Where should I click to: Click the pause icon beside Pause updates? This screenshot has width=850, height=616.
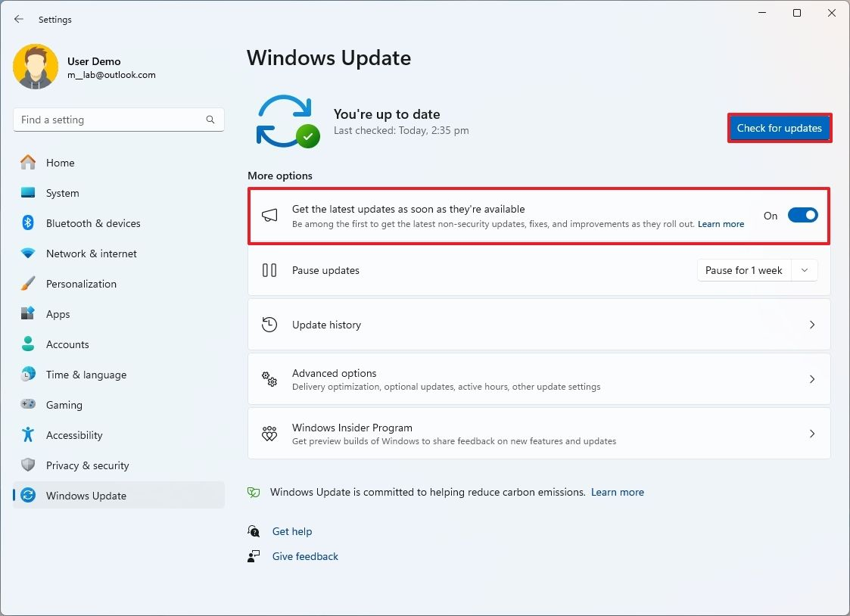tap(269, 270)
